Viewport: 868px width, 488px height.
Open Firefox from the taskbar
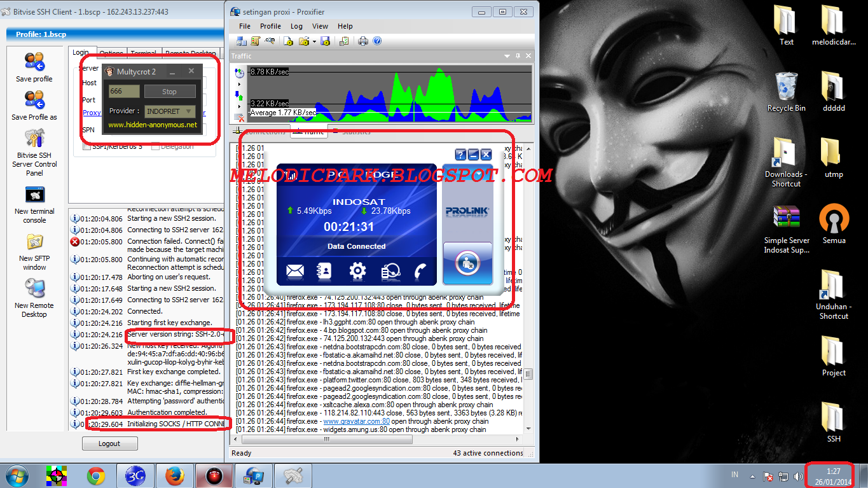(x=174, y=476)
